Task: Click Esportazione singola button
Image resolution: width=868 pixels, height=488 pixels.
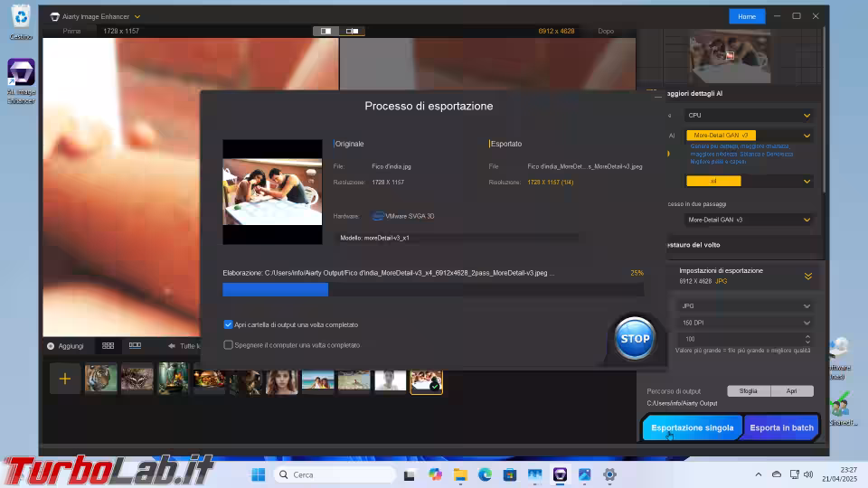Action: point(692,427)
